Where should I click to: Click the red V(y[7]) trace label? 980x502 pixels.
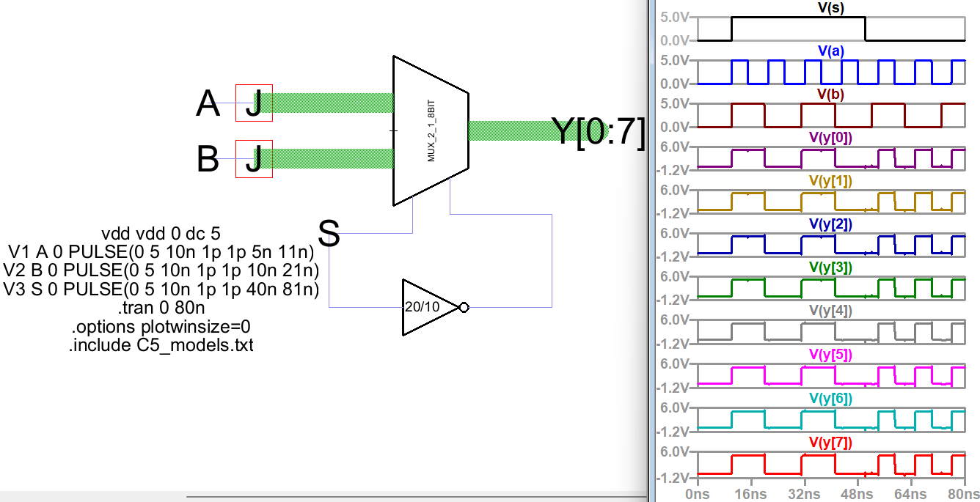pos(830,442)
